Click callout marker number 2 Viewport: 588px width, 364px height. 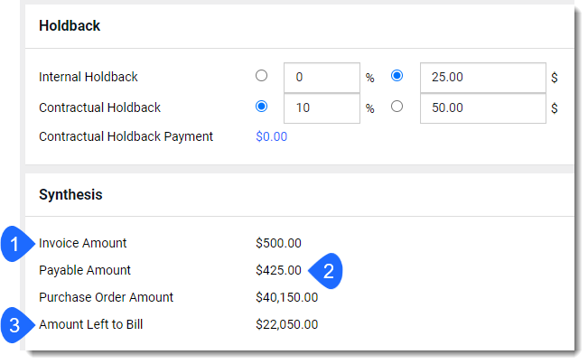(x=327, y=271)
